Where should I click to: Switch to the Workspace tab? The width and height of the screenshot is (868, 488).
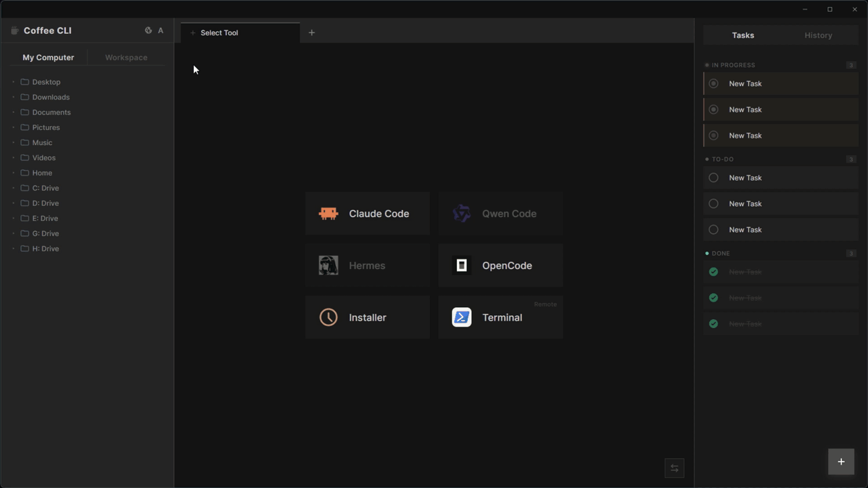point(126,58)
